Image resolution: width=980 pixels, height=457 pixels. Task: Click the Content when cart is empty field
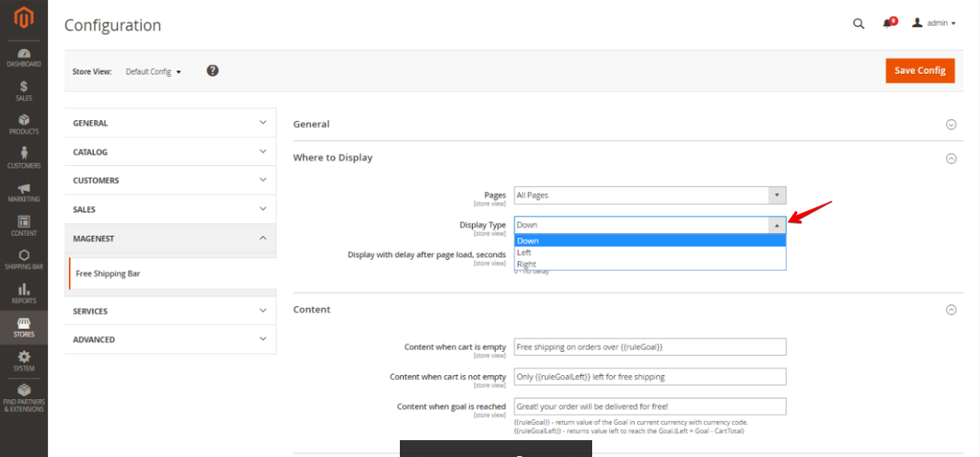[650, 347]
